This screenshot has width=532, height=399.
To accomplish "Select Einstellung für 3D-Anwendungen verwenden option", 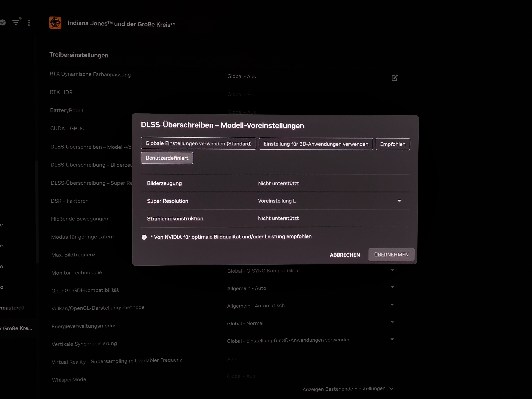I will (x=316, y=144).
